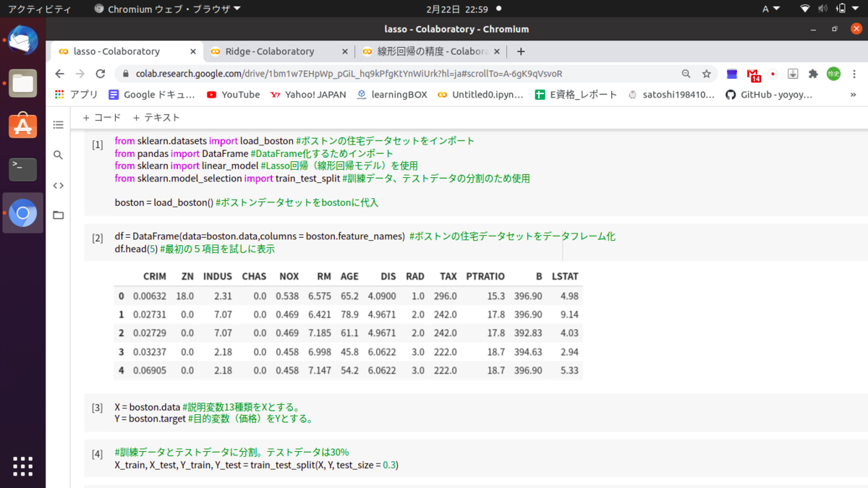Screen dimensions: 868x488
Task: Open the Files folder panel in Colab
Action: 59,215
